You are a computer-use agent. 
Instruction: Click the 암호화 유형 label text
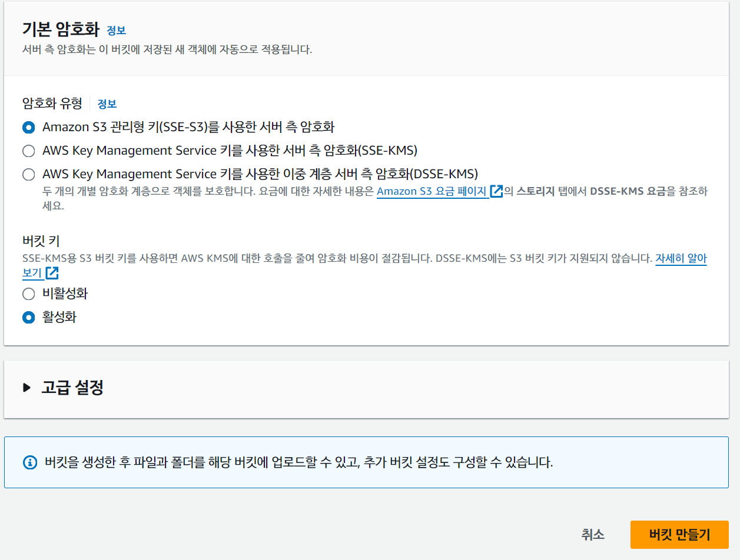click(52, 104)
